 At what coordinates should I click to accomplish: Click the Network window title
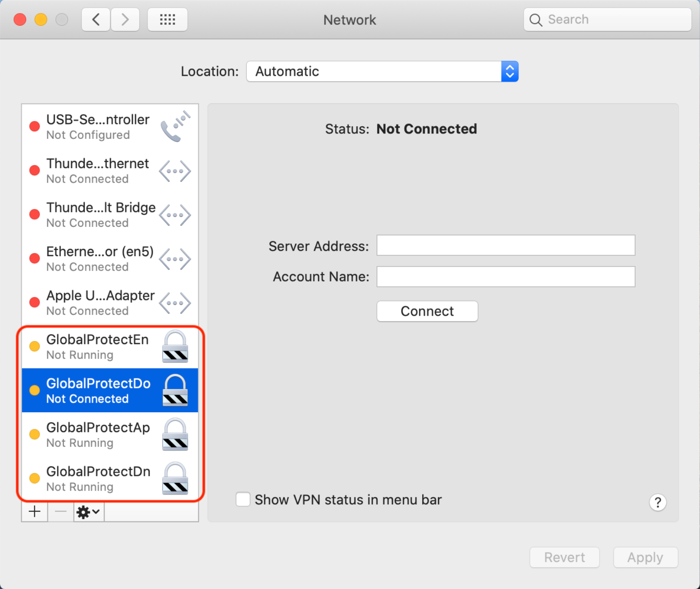click(x=350, y=20)
